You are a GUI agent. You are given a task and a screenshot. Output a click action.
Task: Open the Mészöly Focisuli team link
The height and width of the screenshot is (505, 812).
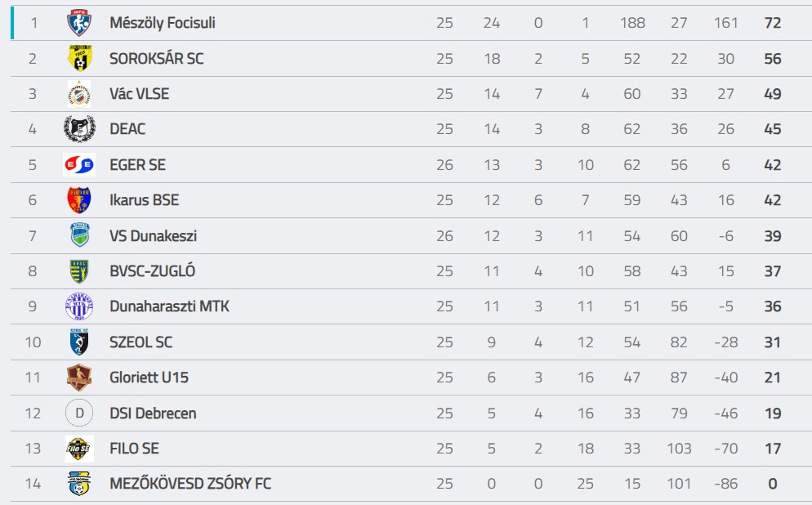162,23
